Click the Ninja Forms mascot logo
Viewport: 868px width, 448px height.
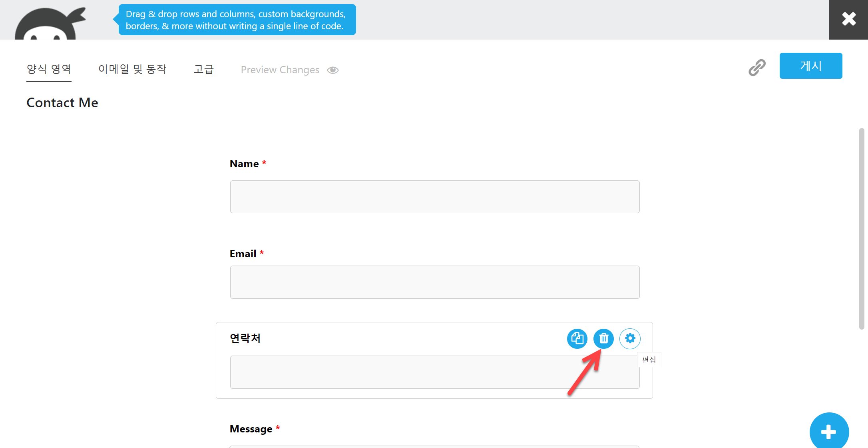click(50, 24)
